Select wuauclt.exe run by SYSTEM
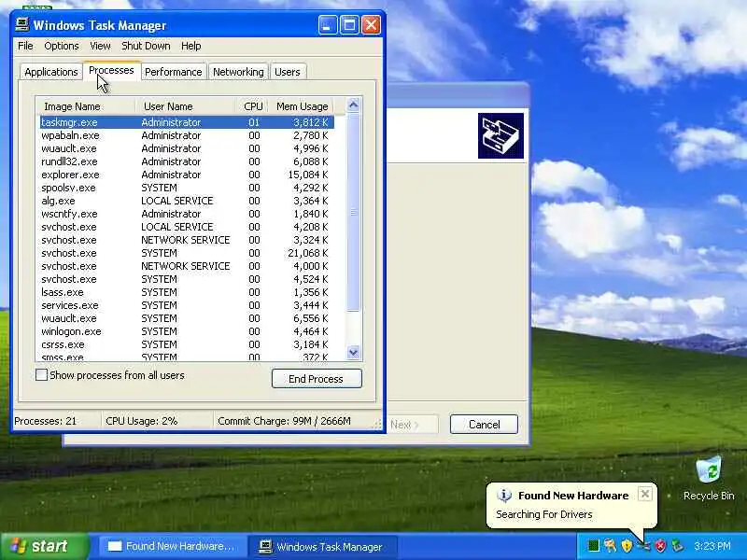This screenshot has height=560, width=747. pos(187,318)
